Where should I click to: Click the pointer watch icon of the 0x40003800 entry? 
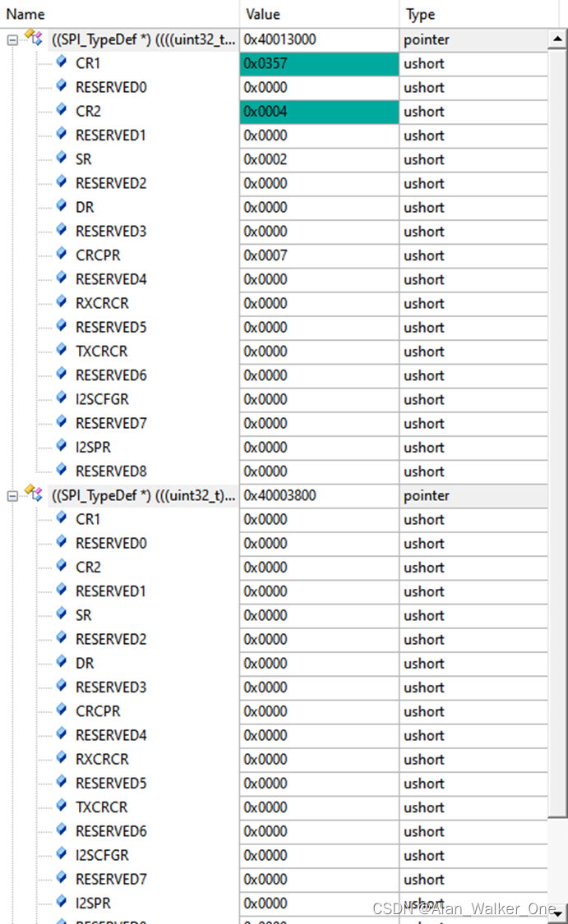click(34, 494)
